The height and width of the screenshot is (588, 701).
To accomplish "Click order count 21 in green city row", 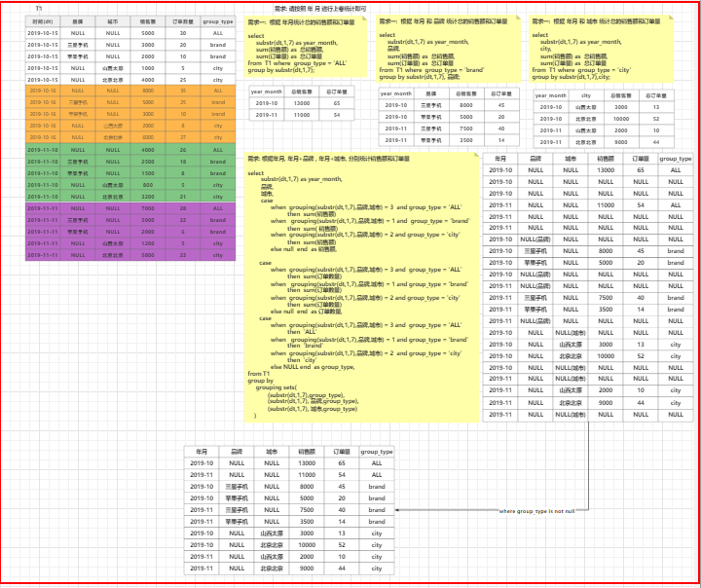I will click(x=183, y=197).
